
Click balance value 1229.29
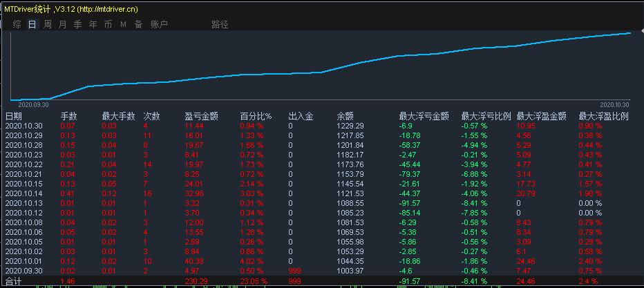(x=350, y=126)
